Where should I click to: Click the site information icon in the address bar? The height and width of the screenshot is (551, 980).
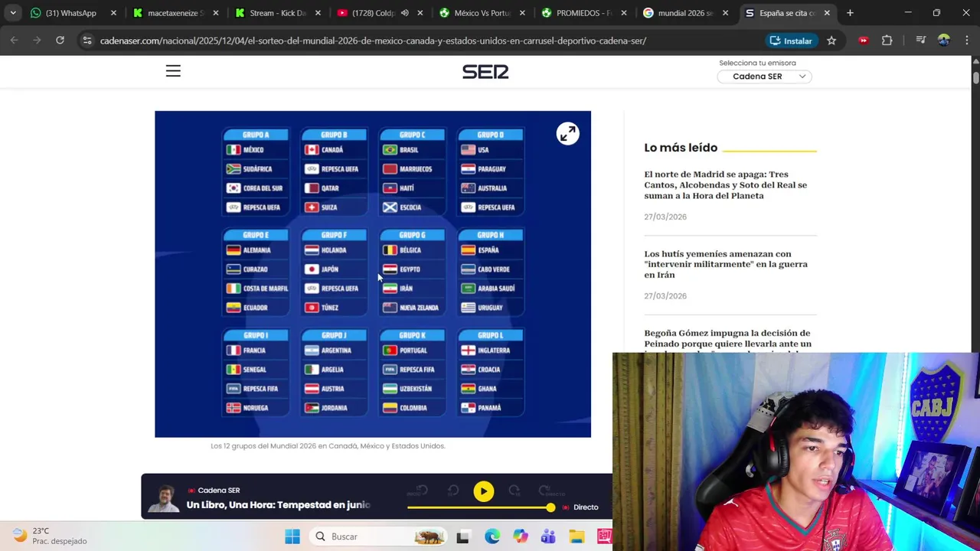click(87, 41)
